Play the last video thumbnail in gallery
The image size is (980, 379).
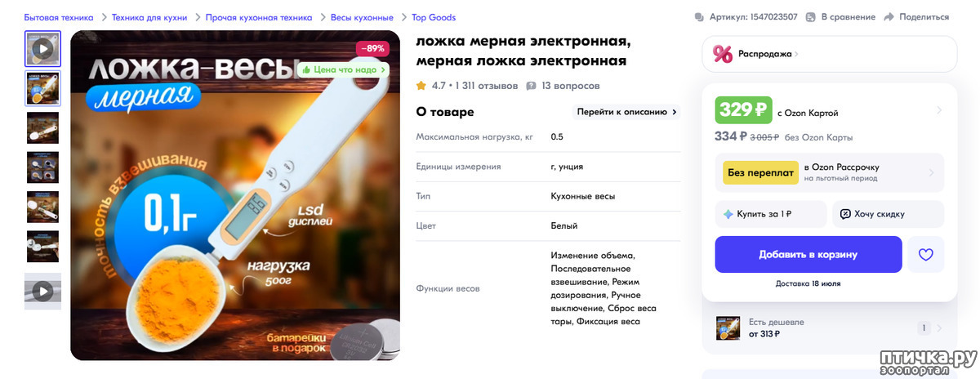tap(43, 291)
